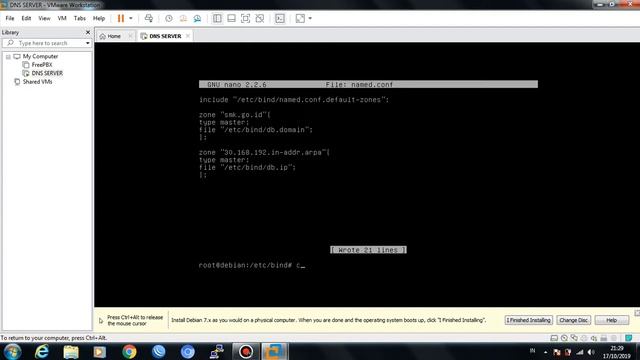Open the Snapshot Manager icon
Screen dimensions: 640x360
tap(197, 18)
